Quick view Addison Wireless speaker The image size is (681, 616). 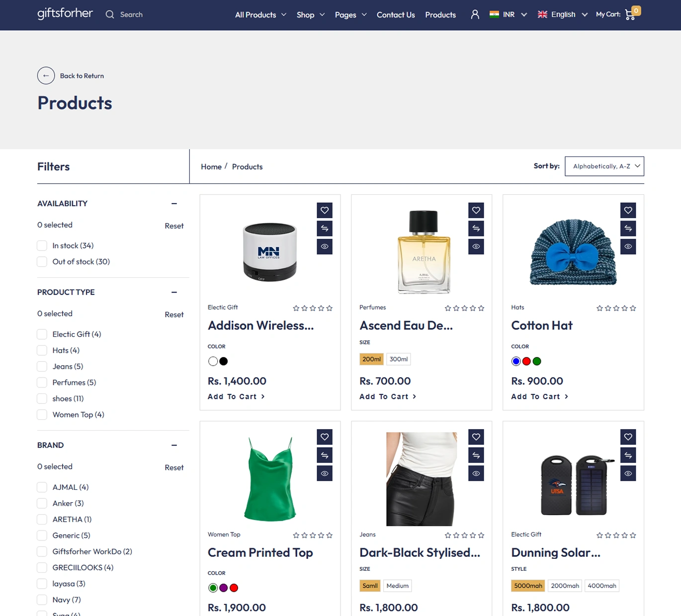tap(325, 246)
